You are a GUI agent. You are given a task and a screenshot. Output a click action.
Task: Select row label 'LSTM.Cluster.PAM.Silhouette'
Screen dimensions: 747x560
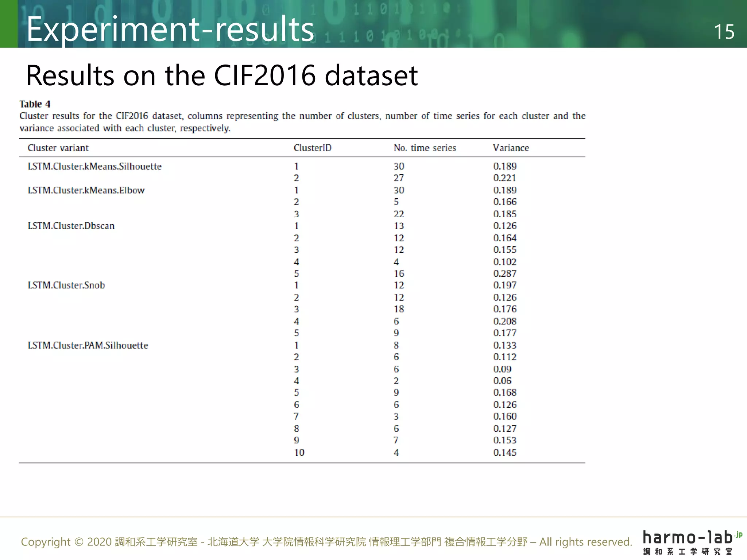[88, 345]
